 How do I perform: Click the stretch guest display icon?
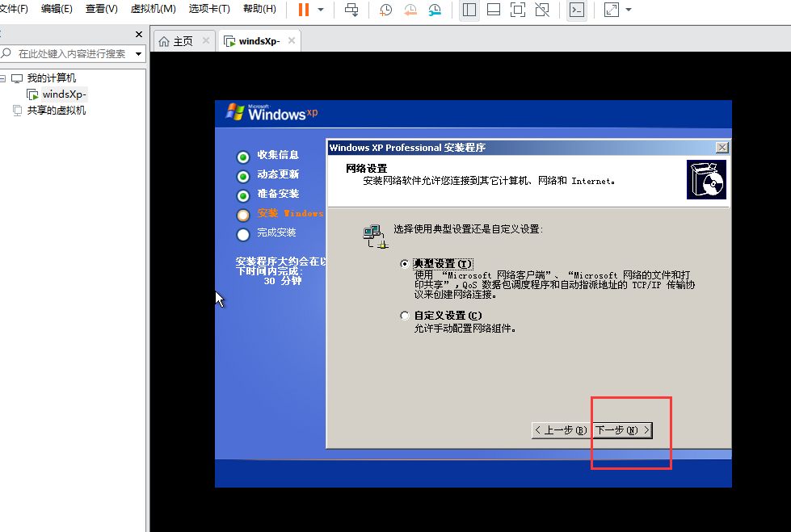point(612,10)
